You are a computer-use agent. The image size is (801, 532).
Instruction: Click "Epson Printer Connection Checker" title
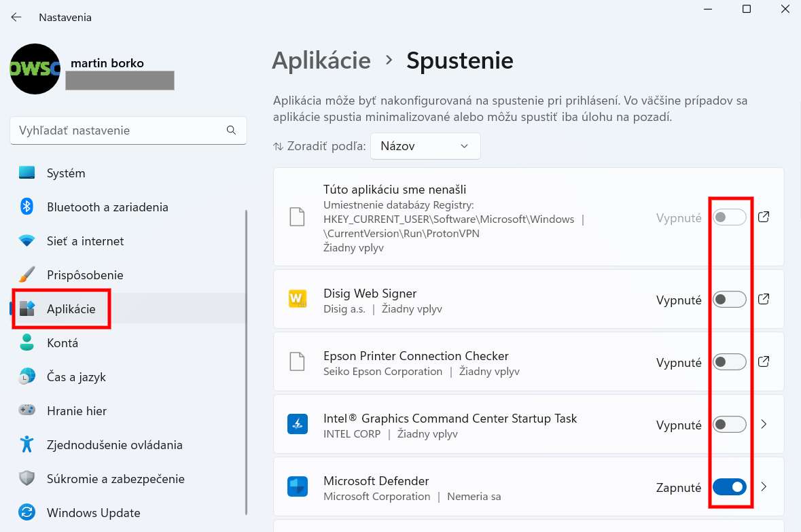click(x=416, y=356)
